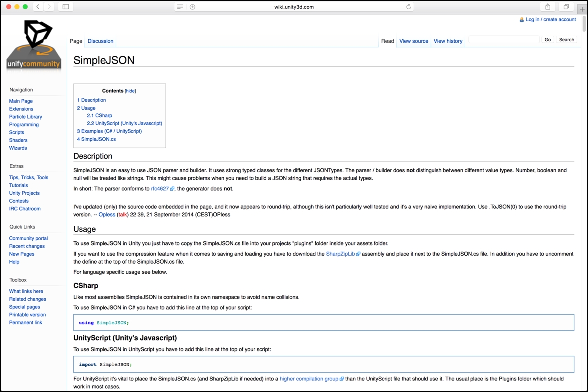Toggle the Safari sidebar button
Viewport: 588px width, 392px height.
click(x=66, y=7)
